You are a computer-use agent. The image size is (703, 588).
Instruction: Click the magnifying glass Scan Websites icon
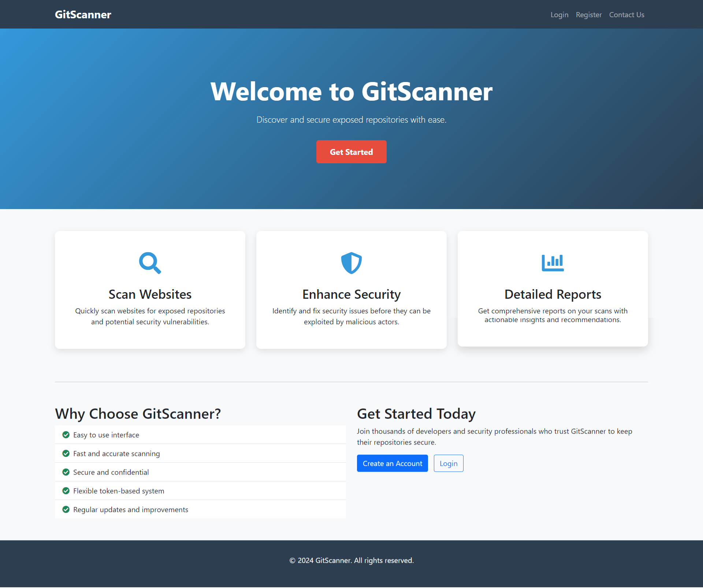[150, 263]
